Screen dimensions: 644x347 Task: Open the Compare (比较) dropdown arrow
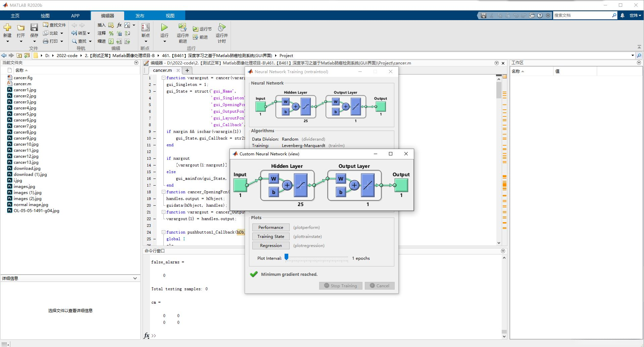pyautogui.click(x=62, y=33)
